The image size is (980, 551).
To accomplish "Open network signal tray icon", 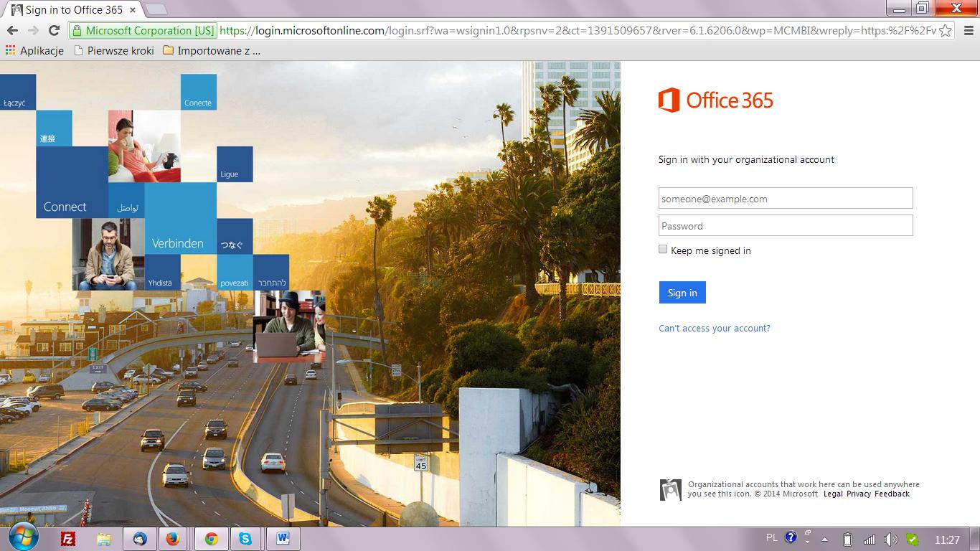I will click(869, 540).
